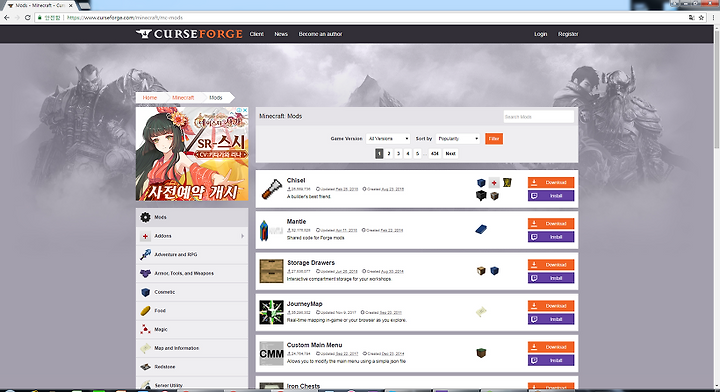This screenshot has width=720, height=392.
Task: Install Chisel via the purple Install button
Action: click(551, 196)
